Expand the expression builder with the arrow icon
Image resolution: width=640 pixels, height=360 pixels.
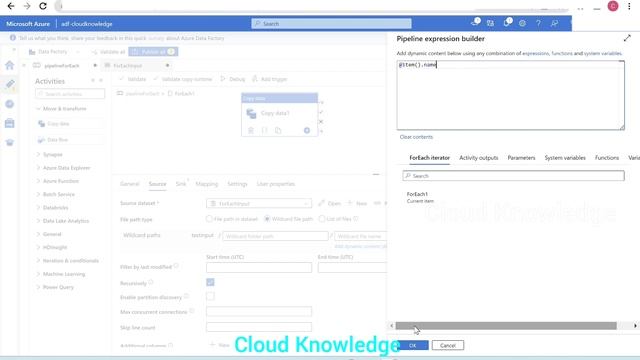pos(627,38)
